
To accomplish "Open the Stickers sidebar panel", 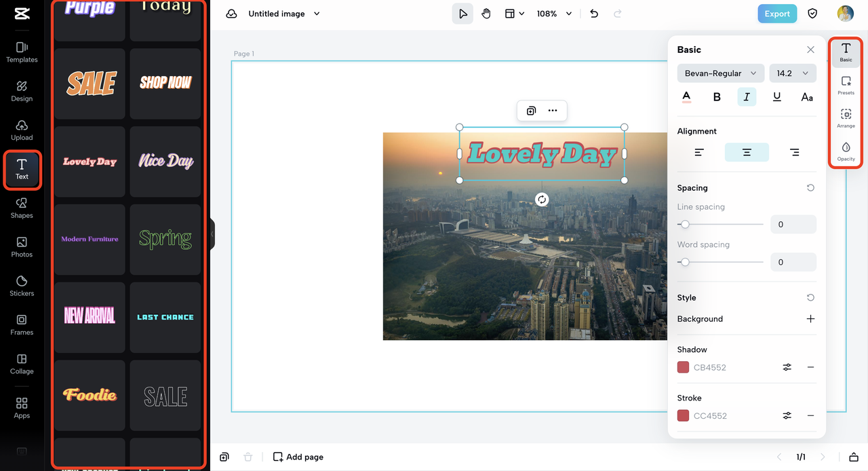I will click(x=22, y=286).
